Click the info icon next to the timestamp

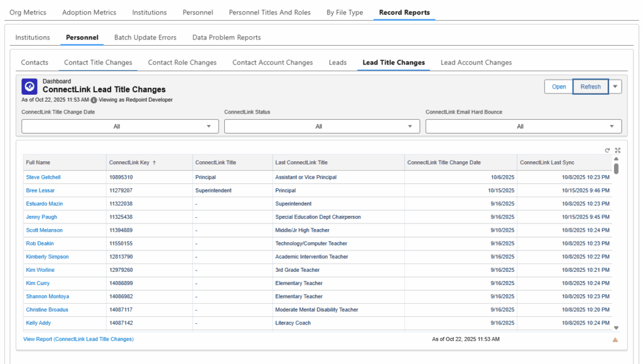[94, 98]
